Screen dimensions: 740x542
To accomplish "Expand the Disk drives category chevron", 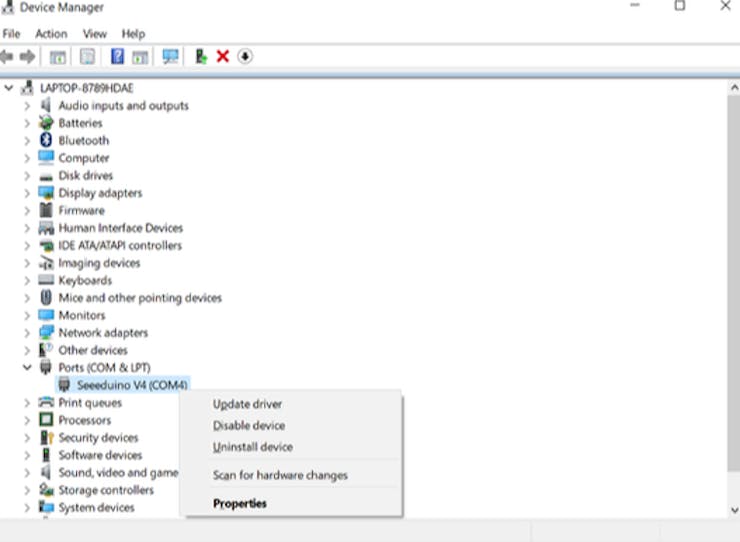I will click(27, 176).
